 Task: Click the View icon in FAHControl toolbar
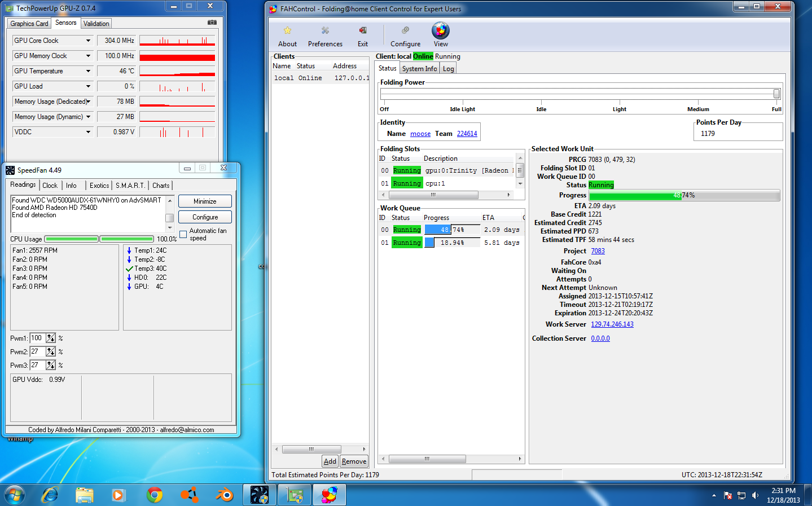(441, 35)
